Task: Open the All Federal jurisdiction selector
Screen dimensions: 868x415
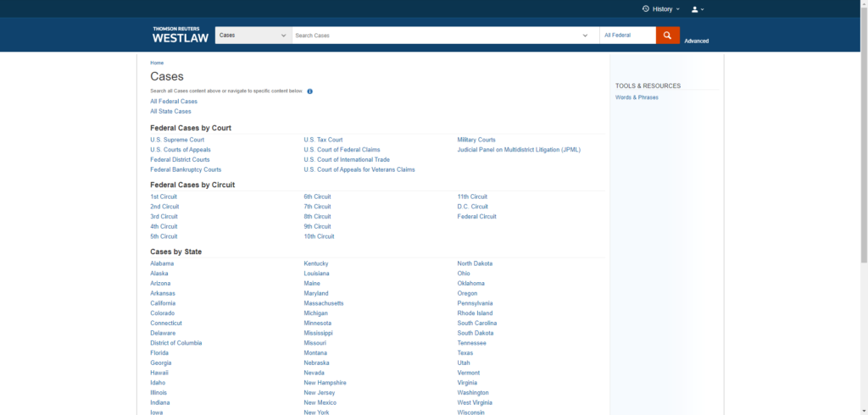Action: (627, 36)
